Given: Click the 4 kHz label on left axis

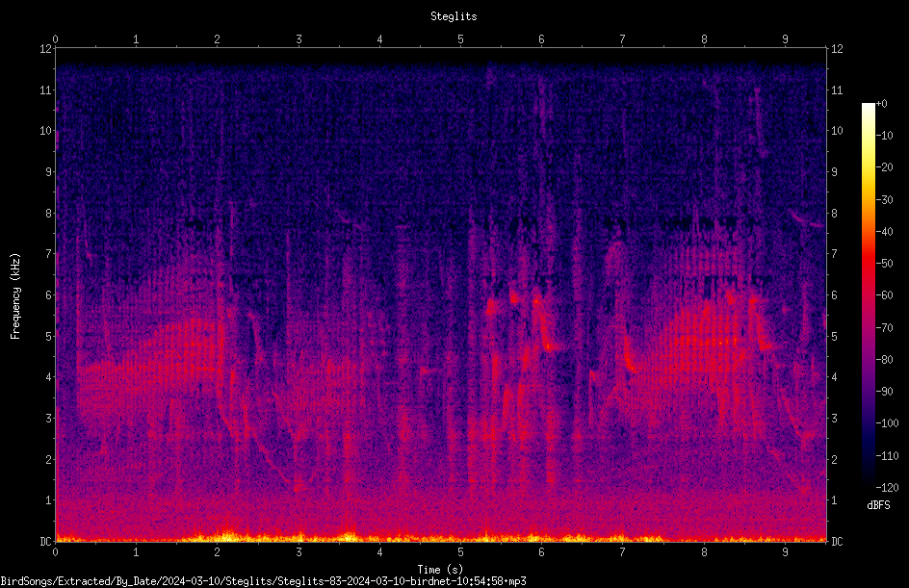Looking at the screenshot, I should [x=49, y=377].
